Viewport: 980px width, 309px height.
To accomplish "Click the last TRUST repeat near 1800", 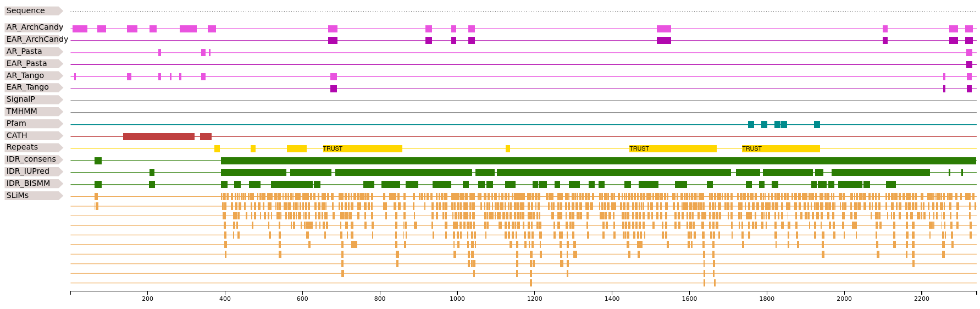I will coord(781,148).
